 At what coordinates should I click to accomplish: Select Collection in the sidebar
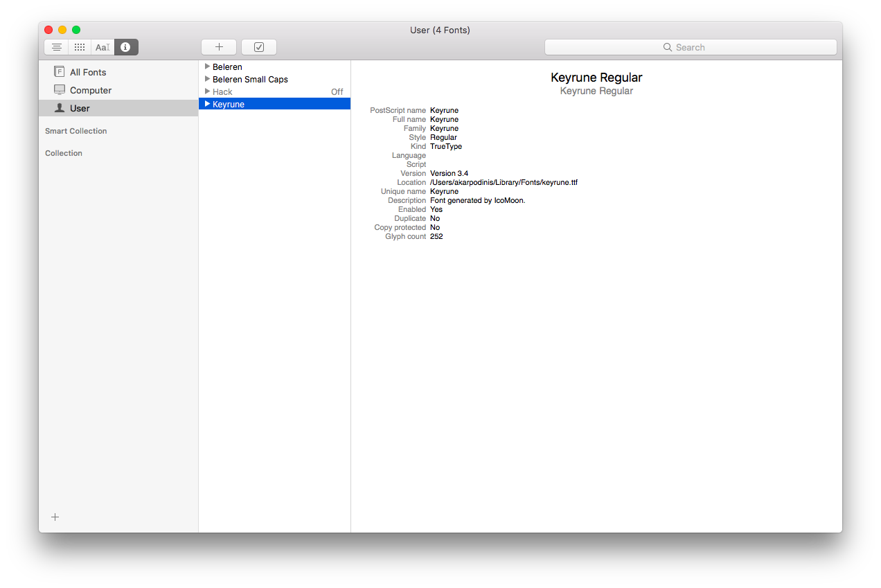[63, 153]
